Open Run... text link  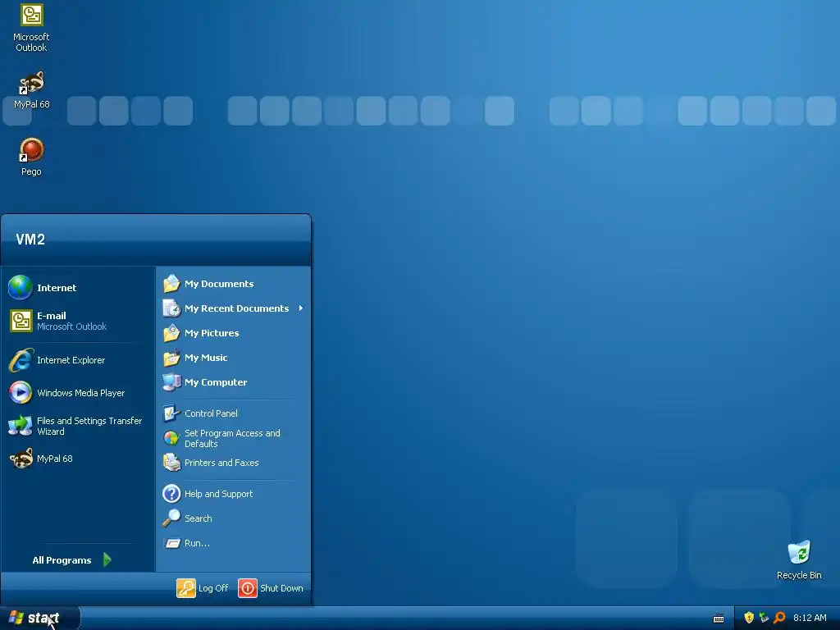coord(197,543)
